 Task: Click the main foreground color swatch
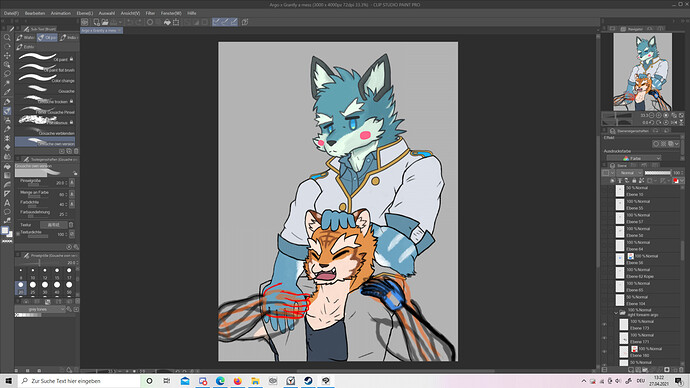coord(5,231)
